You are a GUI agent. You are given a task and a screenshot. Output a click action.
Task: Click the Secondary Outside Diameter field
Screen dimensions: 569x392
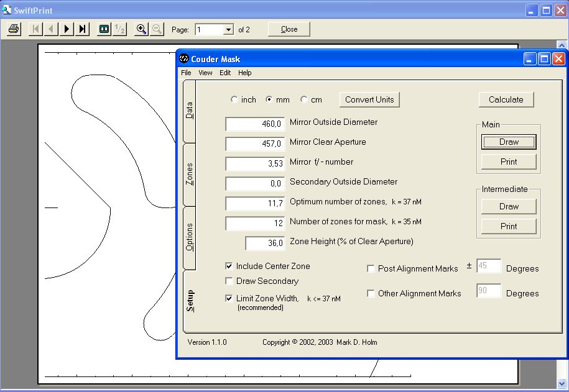(x=255, y=184)
